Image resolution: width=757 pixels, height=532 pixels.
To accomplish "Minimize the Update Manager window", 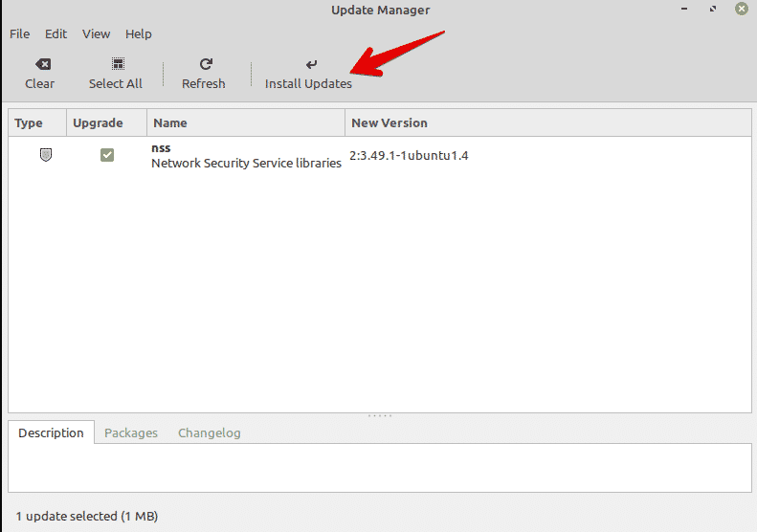I will [684, 9].
